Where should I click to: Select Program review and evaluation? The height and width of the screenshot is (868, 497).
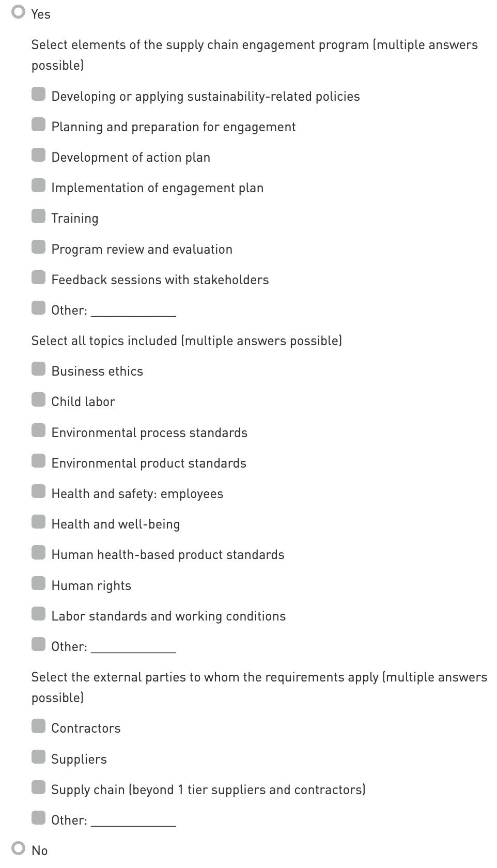pyautogui.click(x=39, y=247)
